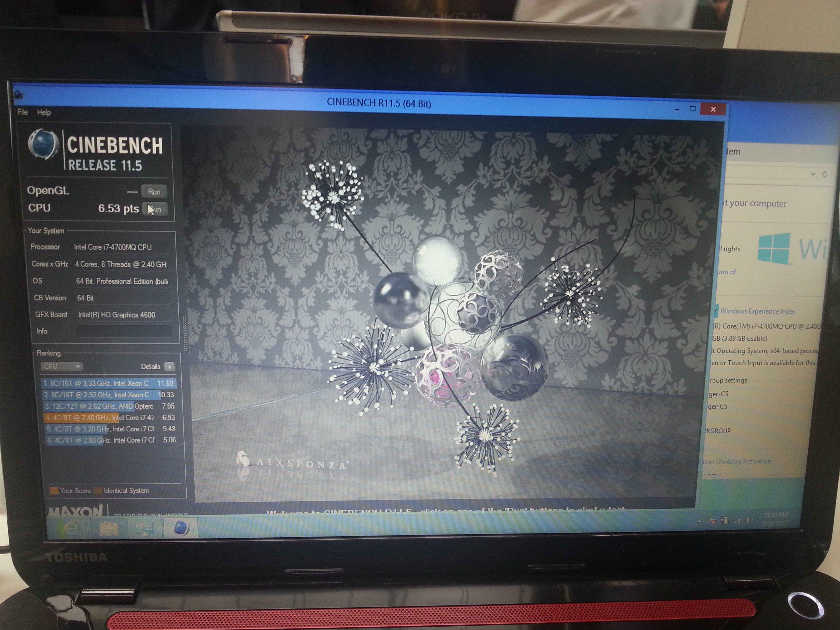Screen dimensions: 840x630
Task: Click the 6.53 pts CPU score
Action: point(118,208)
